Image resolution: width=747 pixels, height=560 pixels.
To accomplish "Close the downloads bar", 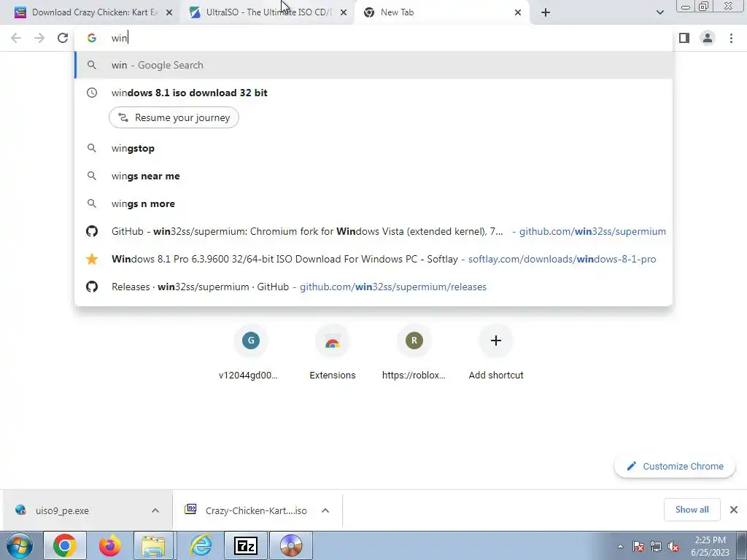I will point(734,510).
